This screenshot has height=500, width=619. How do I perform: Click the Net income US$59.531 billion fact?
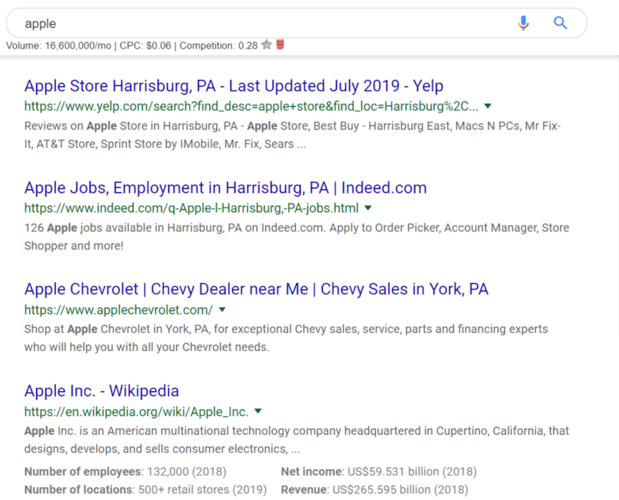click(x=379, y=472)
